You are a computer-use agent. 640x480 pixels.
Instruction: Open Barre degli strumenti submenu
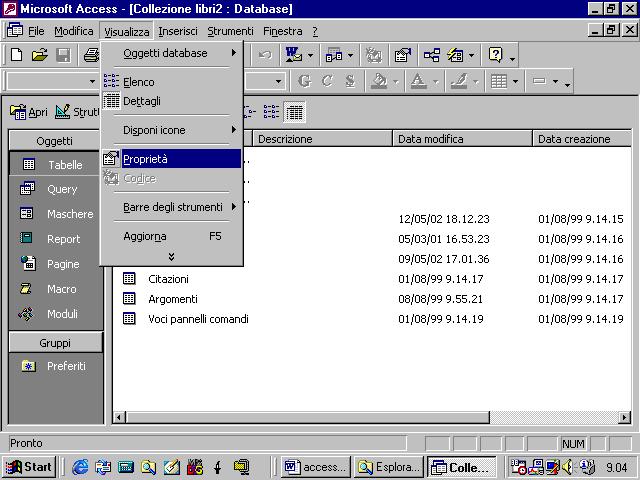tap(171, 207)
